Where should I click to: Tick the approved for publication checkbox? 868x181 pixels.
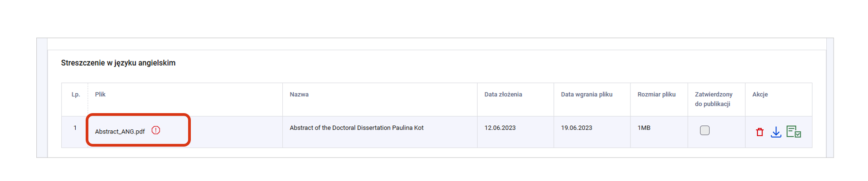click(x=704, y=130)
